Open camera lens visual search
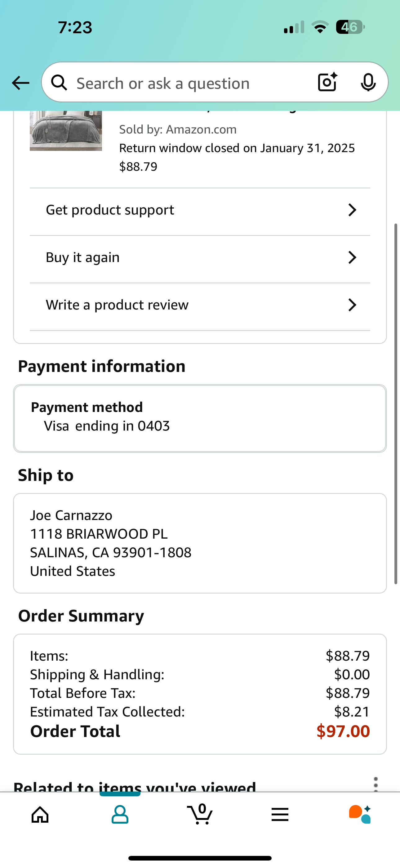 pyautogui.click(x=328, y=82)
